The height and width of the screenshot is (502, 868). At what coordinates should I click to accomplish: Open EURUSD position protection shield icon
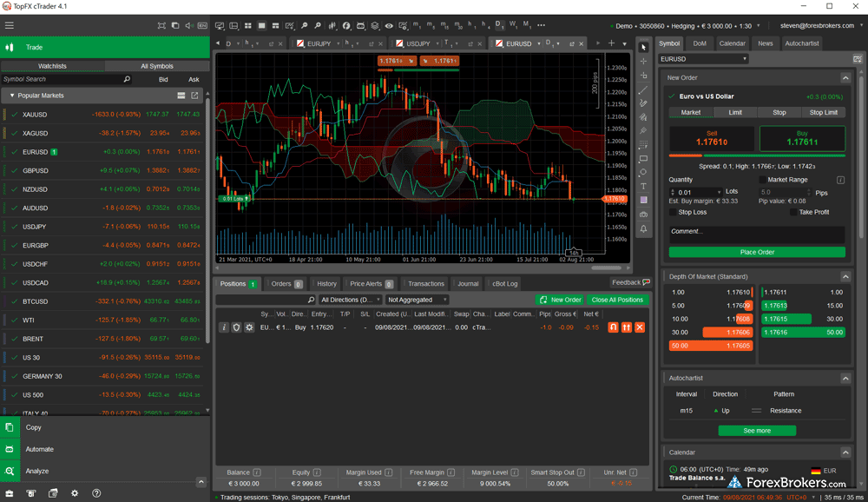(x=236, y=327)
